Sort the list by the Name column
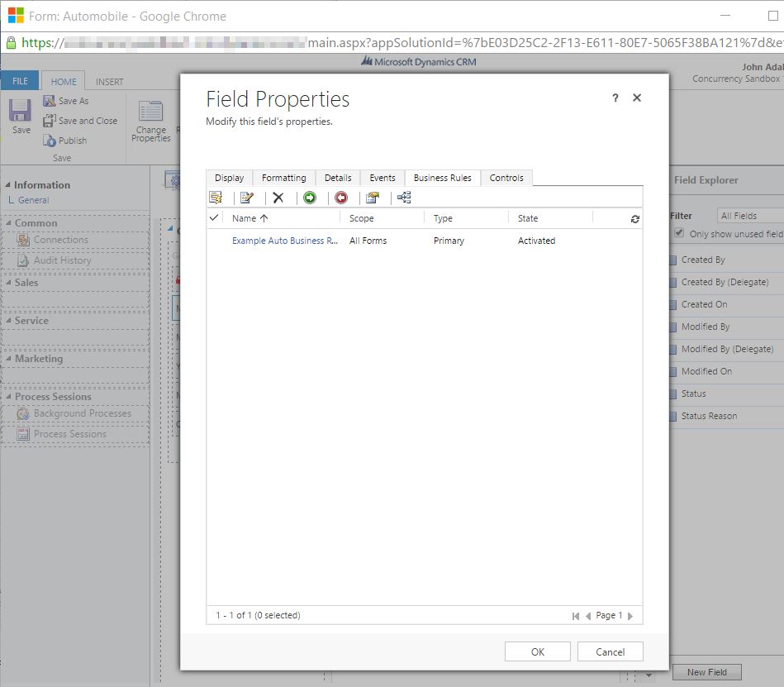 pyautogui.click(x=249, y=218)
